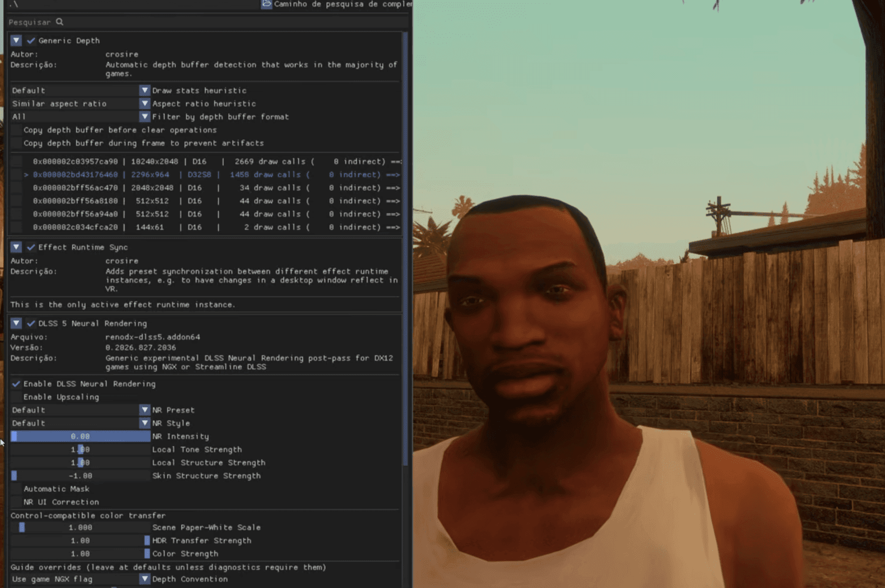Disable the DLSS 5 Neural Rendering add-on checkbox
885x588 pixels.
(31, 323)
